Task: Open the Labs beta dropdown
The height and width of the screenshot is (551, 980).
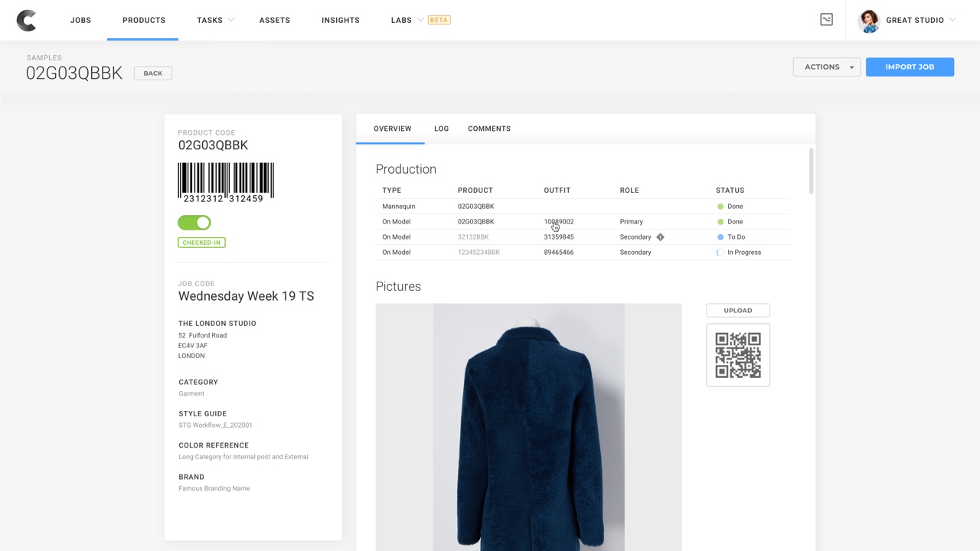Action: pos(420,20)
